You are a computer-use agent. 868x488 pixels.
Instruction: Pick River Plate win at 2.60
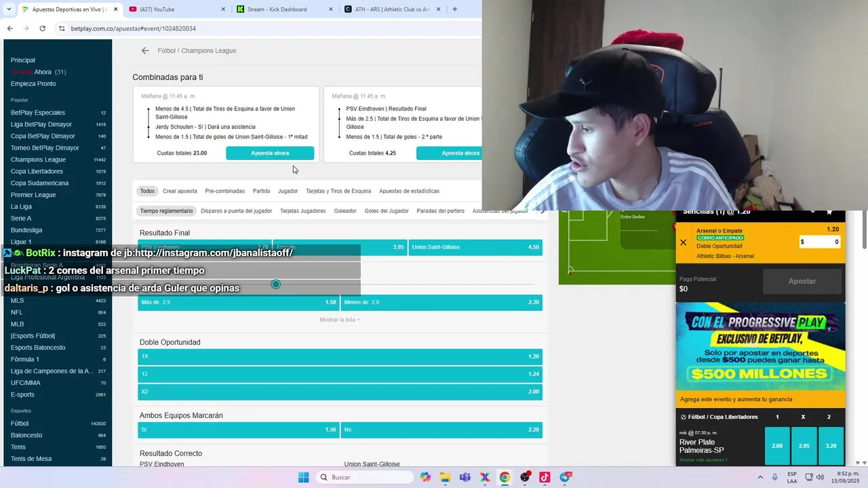[777, 446]
